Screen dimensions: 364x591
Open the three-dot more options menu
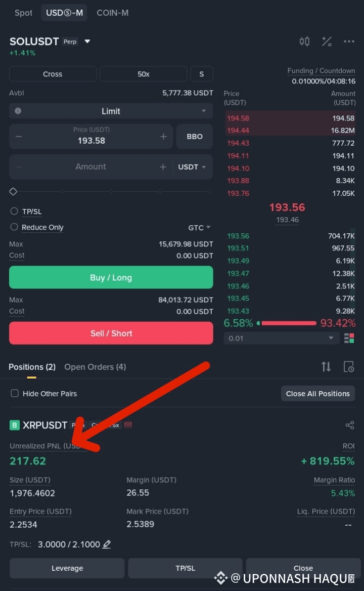point(348,41)
